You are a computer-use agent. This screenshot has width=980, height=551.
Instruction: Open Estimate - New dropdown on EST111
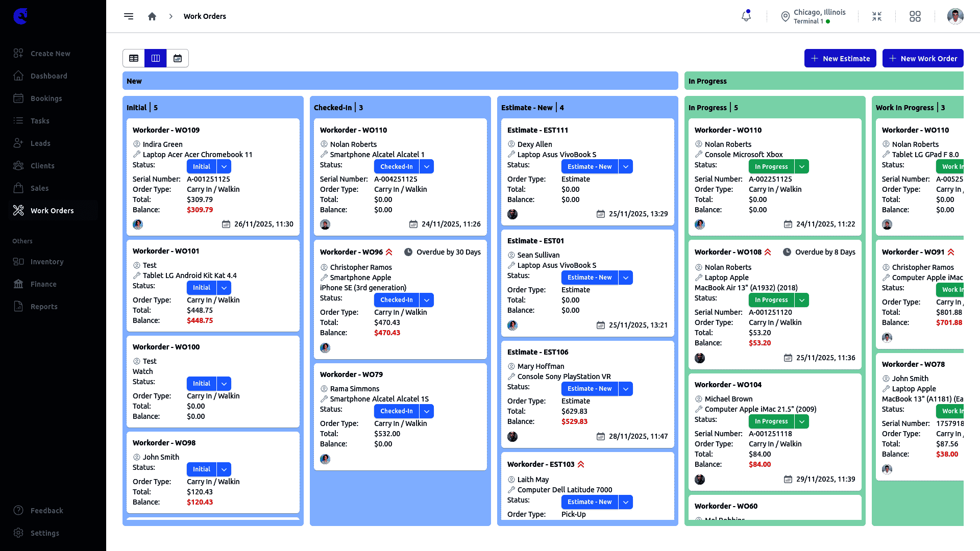626,167
